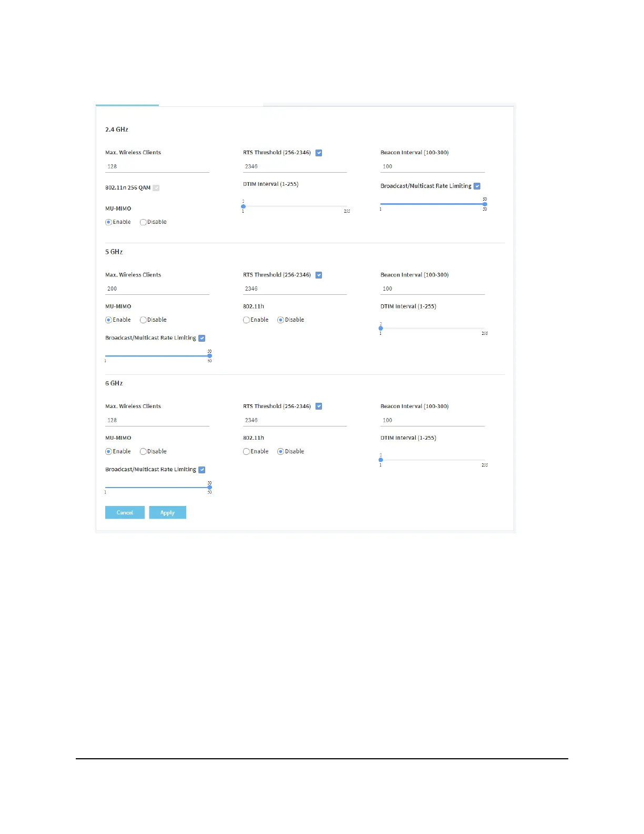Click the 2.4 GHz Max. Wireless Clients field

(157, 166)
